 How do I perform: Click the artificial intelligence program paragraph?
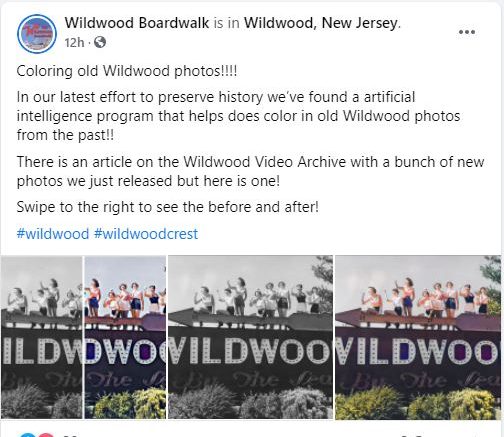tap(238, 116)
